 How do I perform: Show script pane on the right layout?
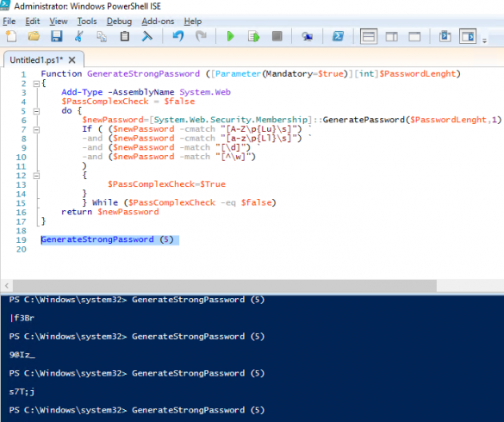tap(391, 36)
